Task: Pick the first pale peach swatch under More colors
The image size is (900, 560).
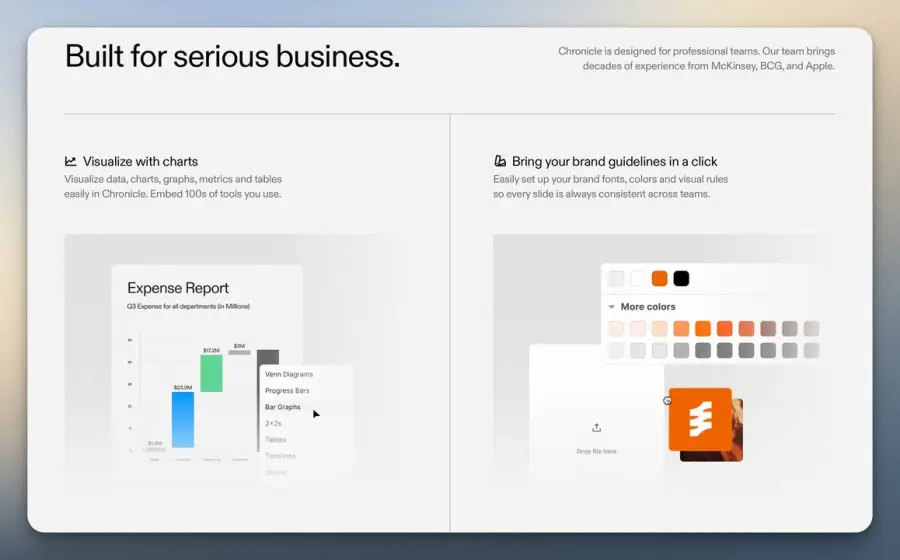Action: pos(616,329)
